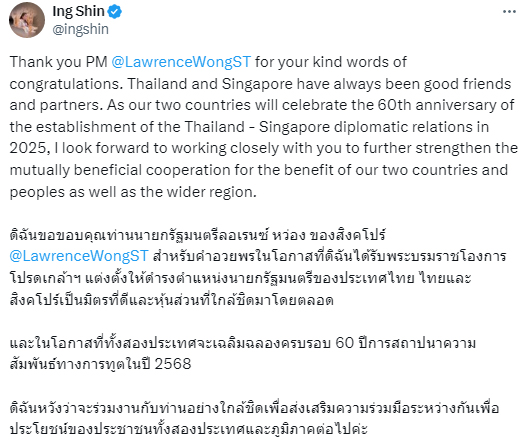Open the three-dot more options menu
Image resolution: width=530 pixels, height=440 pixels.
pyautogui.click(x=509, y=12)
